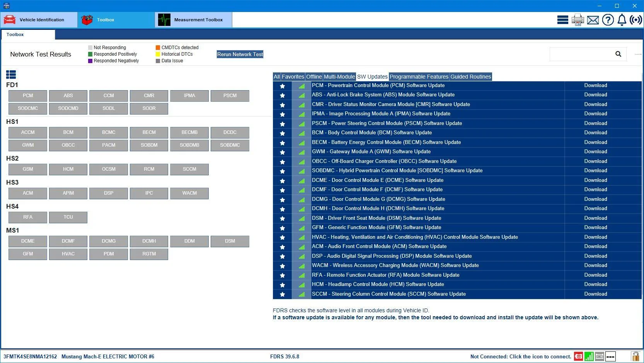The width and height of the screenshot is (644, 363).
Task: Select the OCSM module button
Action: 109,169
